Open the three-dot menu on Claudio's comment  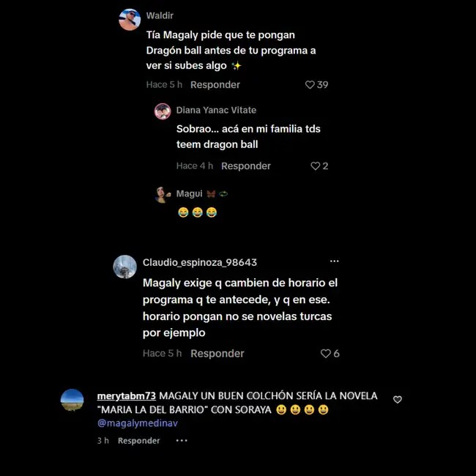[x=334, y=261]
